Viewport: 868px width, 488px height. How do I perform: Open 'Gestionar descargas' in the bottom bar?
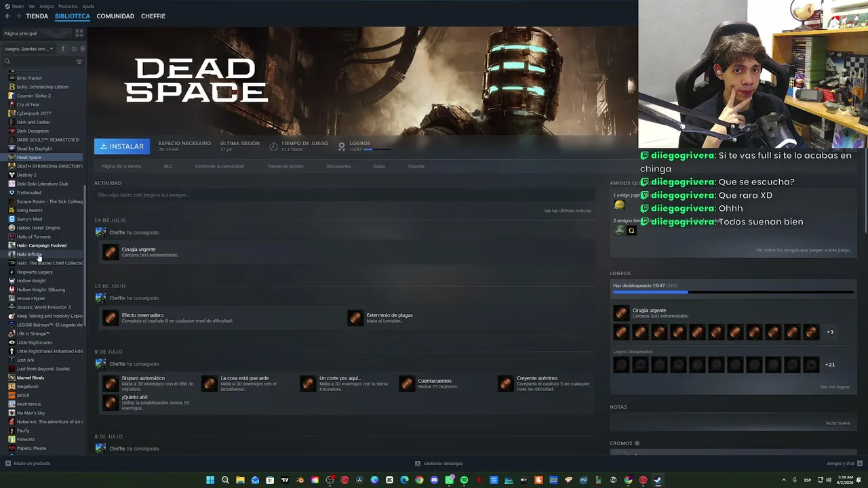point(439,464)
